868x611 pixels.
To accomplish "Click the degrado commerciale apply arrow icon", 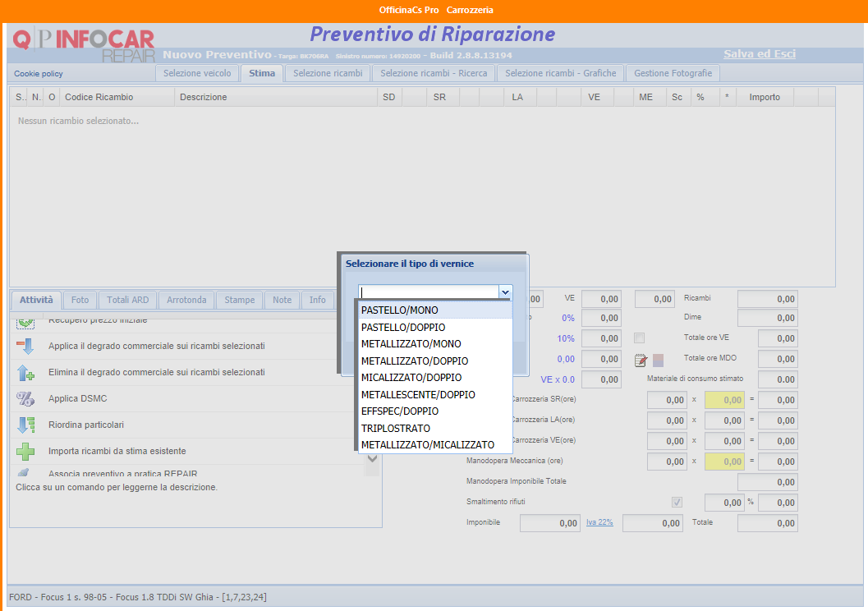I will (25, 346).
